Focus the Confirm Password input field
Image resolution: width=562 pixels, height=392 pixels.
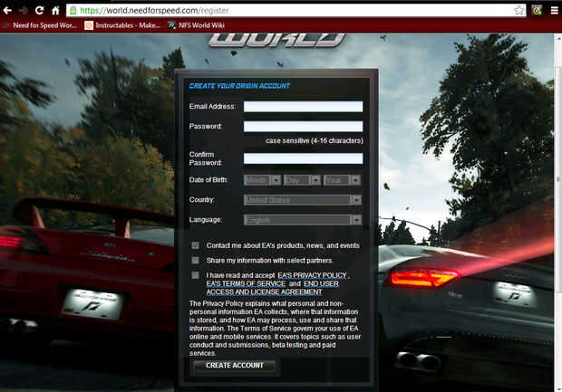pyautogui.click(x=304, y=158)
